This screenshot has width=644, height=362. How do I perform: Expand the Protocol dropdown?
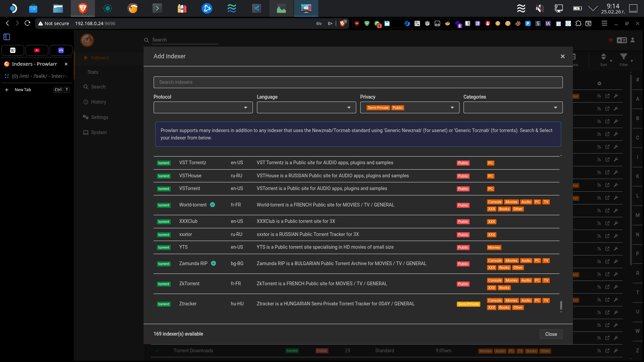(203, 108)
